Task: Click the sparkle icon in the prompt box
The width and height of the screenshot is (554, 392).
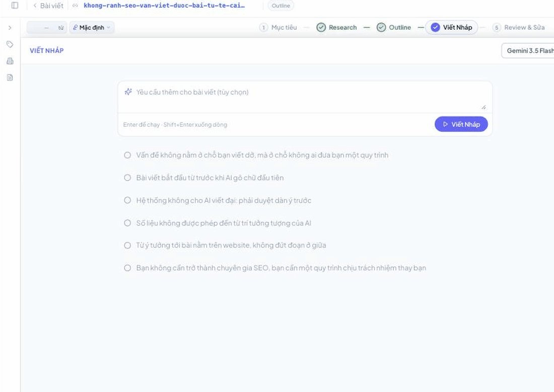Action: click(x=128, y=92)
